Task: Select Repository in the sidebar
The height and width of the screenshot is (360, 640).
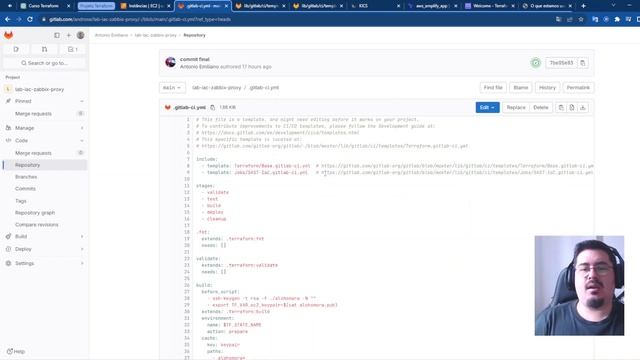Action: click(44, 165)
